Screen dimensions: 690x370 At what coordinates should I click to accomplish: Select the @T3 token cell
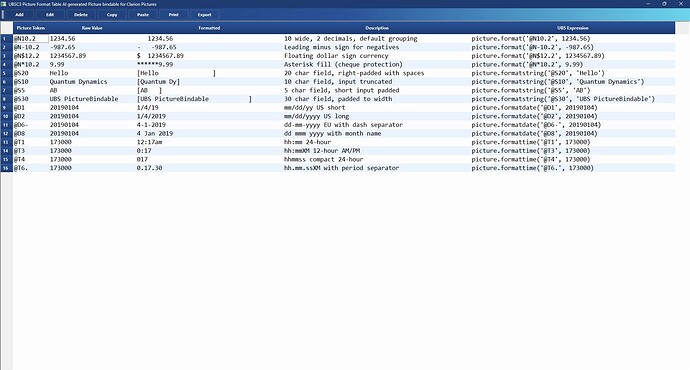click(x=31, y=150)
